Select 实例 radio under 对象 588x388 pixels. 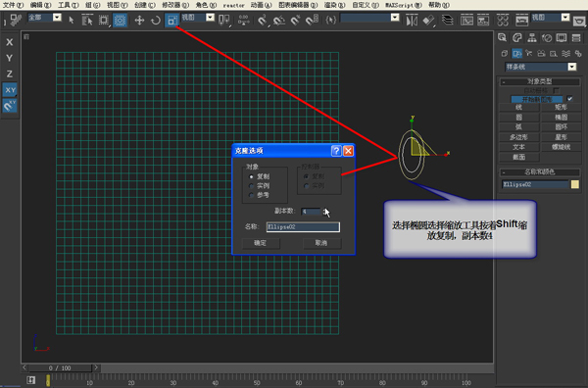tap(251, 185)
